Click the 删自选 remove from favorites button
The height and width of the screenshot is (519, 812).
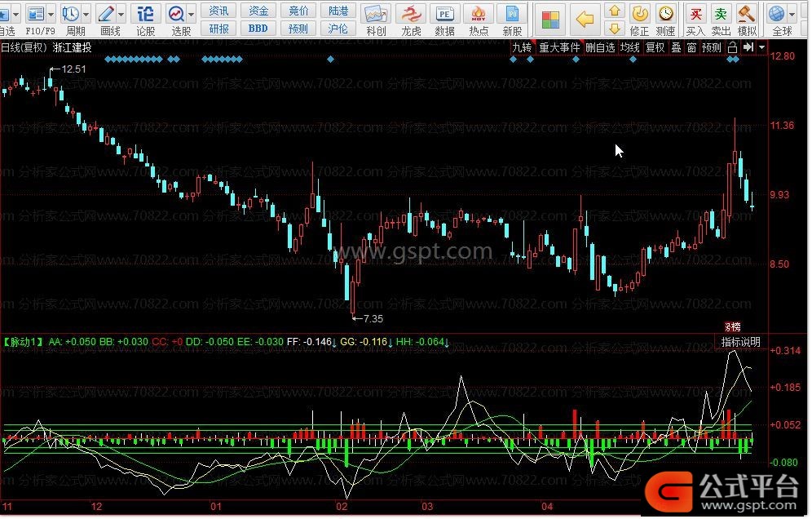tap(600, 47)
